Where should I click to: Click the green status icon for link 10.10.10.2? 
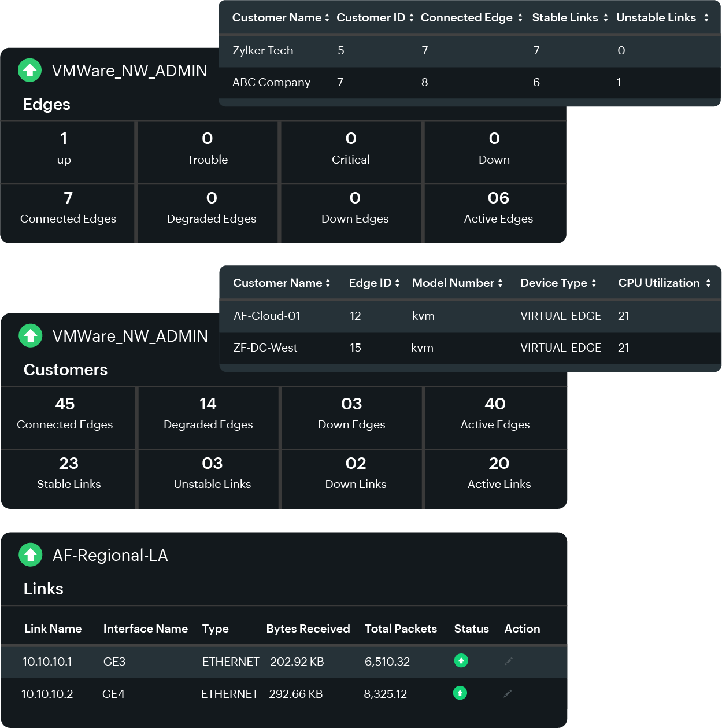460,692
